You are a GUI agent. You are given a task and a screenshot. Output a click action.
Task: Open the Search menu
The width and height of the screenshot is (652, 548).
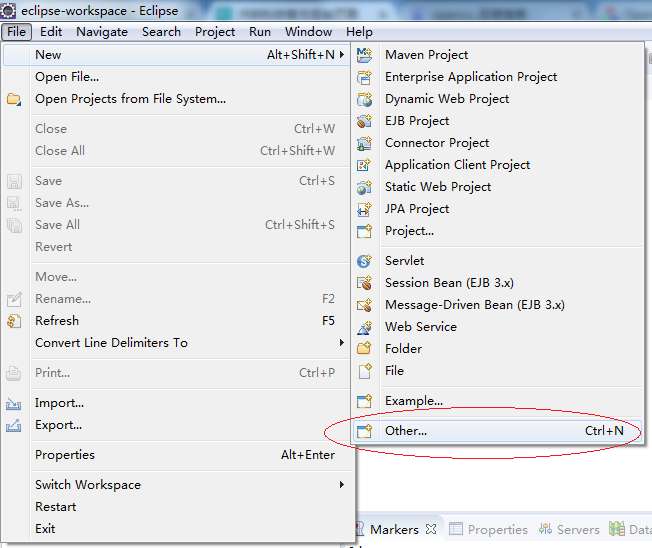click(x=161, y=32)
